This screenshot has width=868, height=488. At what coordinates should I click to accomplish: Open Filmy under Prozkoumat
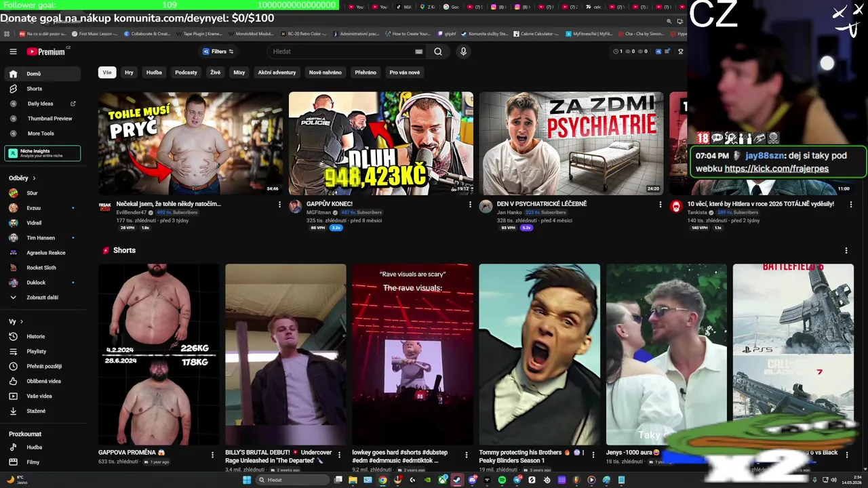coord(42,462)
